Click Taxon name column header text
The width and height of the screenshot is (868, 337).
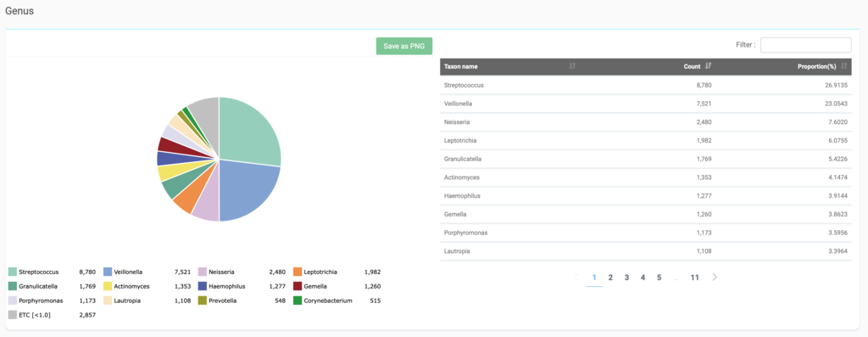(x=460, y=66)
